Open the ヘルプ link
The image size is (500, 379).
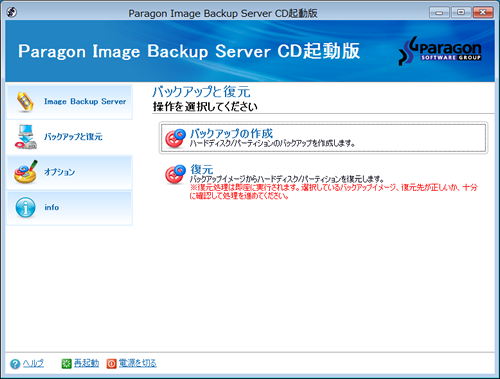coord(33,363)
